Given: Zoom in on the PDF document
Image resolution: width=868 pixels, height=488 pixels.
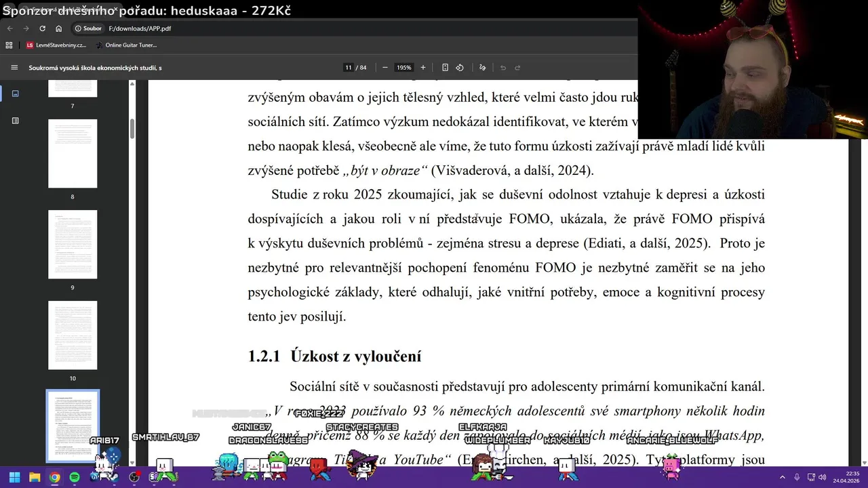Looking at the screenshot, I should (x=423, y=68).
